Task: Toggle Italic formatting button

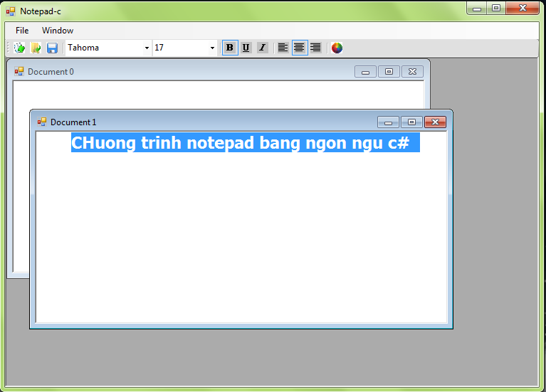Action: pyautogui.click(x=262, y=48)
